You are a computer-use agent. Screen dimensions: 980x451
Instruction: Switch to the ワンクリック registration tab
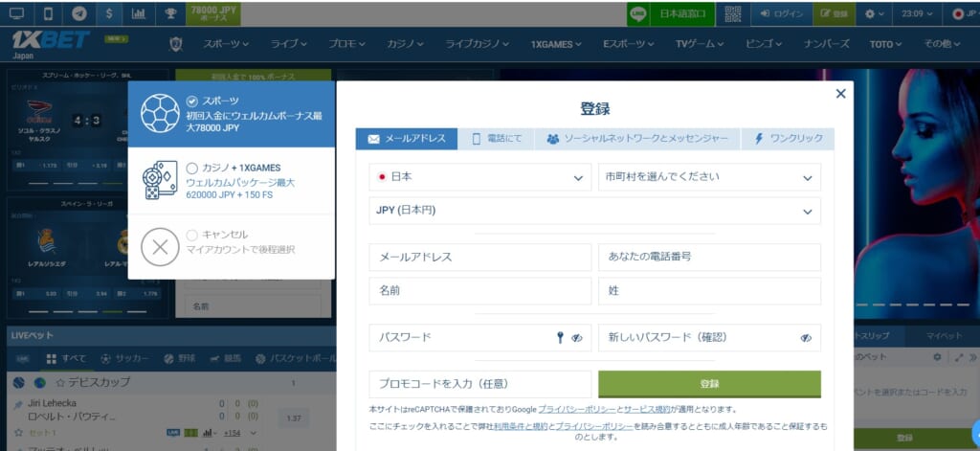(788, 139)
